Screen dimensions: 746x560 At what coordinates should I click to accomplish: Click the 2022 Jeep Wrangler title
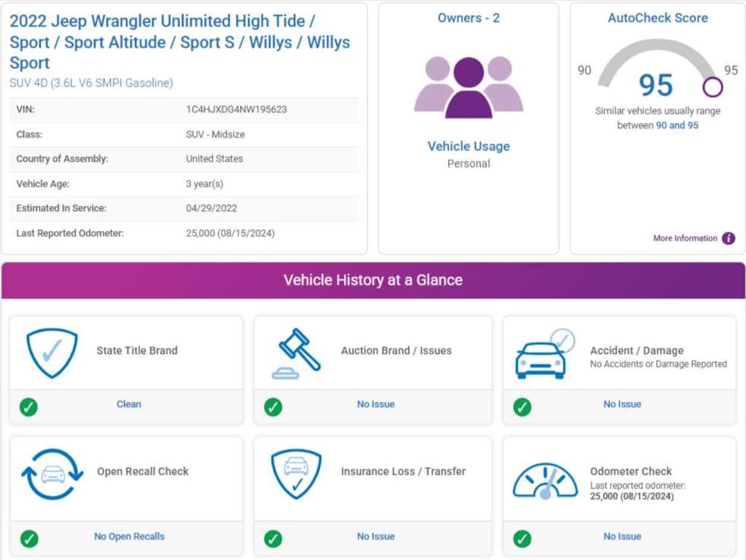(x=180, y=42)
